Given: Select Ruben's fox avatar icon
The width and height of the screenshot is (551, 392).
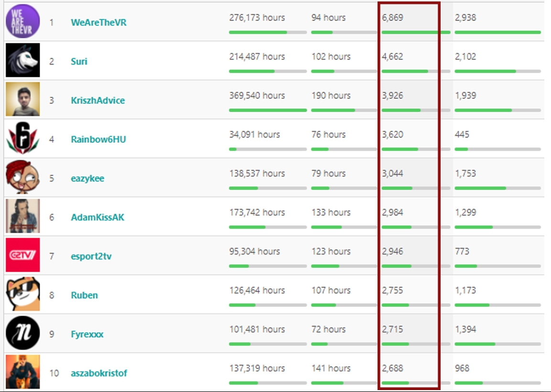Looking at the screenshot, I should [22, 295].
